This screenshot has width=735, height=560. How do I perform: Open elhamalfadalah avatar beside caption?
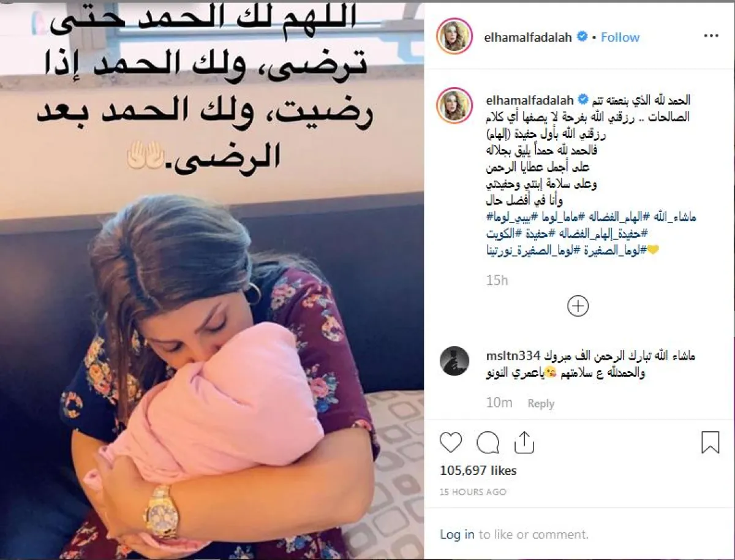[453, 104]
